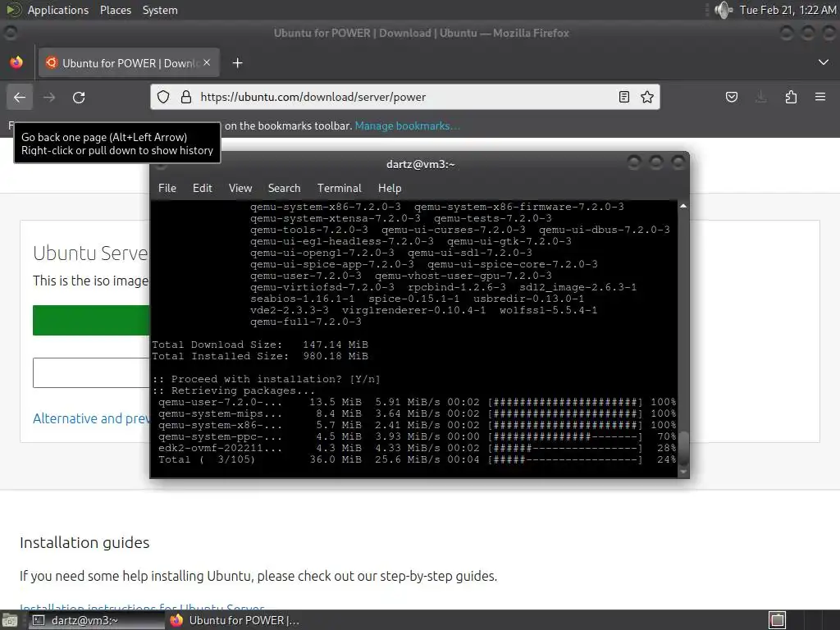The height and width of the screenshot is (630, 840).
Task: Click the terminal title dartz@vm3:~
Action: click(x=421, y=164)
